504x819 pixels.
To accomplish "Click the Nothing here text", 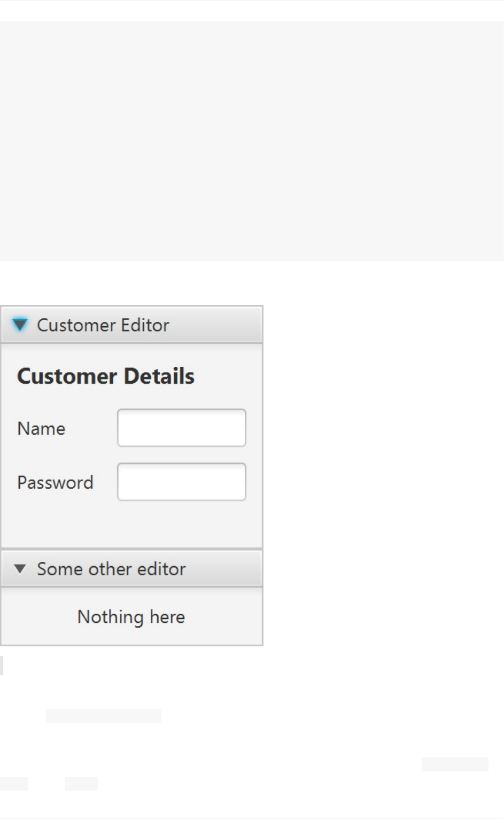I will 131,617.
